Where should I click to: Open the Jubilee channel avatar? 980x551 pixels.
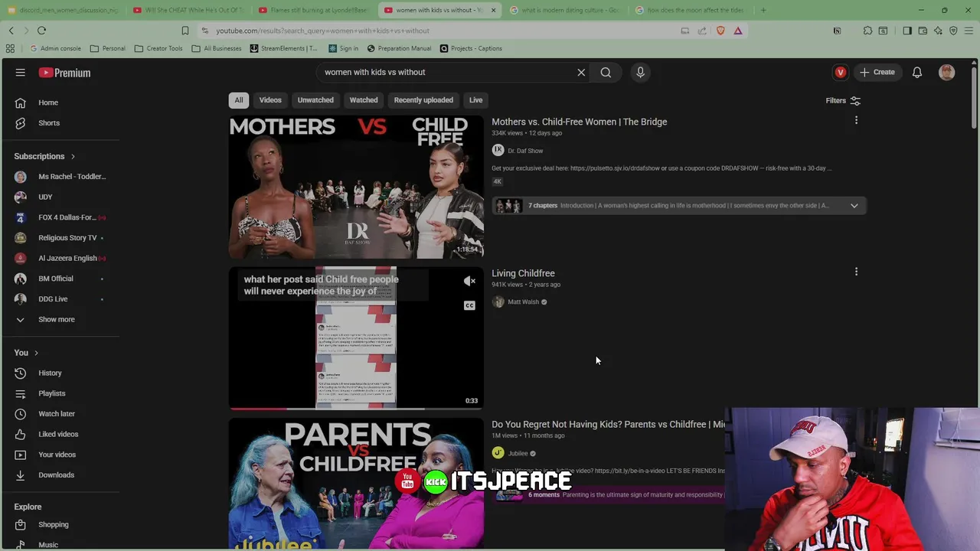coord(498,453)
